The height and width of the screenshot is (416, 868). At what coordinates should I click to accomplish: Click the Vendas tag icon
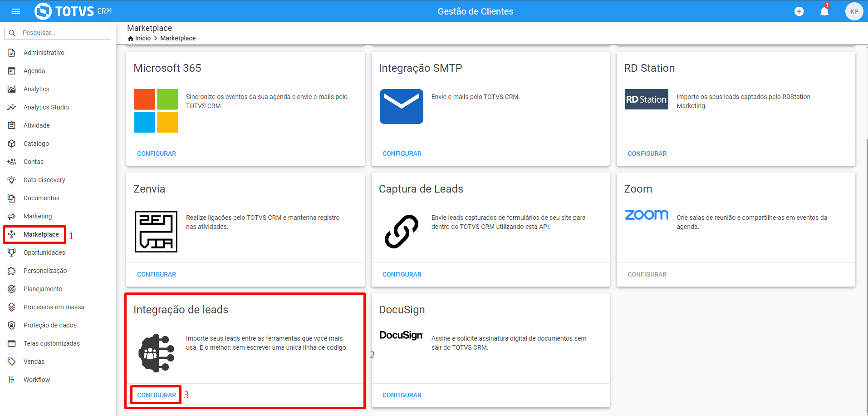12,362
